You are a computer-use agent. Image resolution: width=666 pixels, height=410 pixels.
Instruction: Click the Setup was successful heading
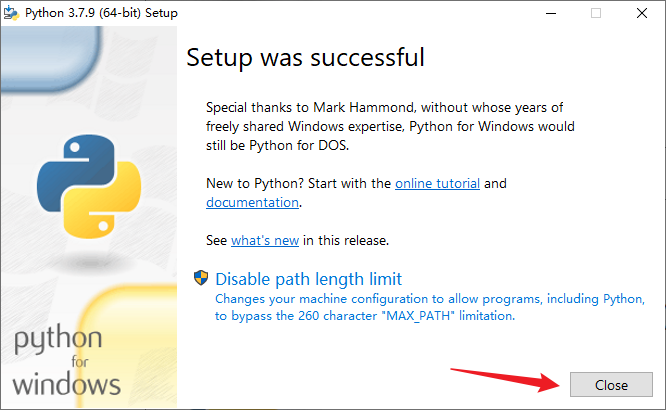point(305,57)
